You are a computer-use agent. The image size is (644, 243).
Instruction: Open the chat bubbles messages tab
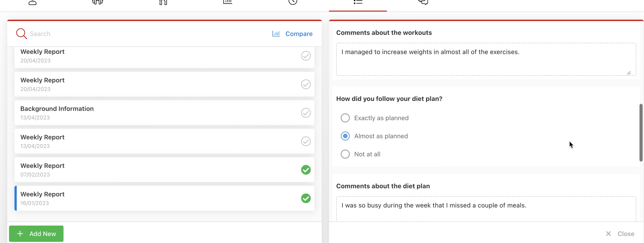(x=423, y=2)
